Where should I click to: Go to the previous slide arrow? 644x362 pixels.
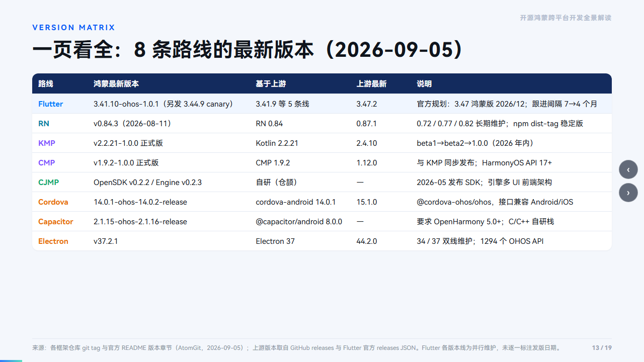tap(628, 169)
